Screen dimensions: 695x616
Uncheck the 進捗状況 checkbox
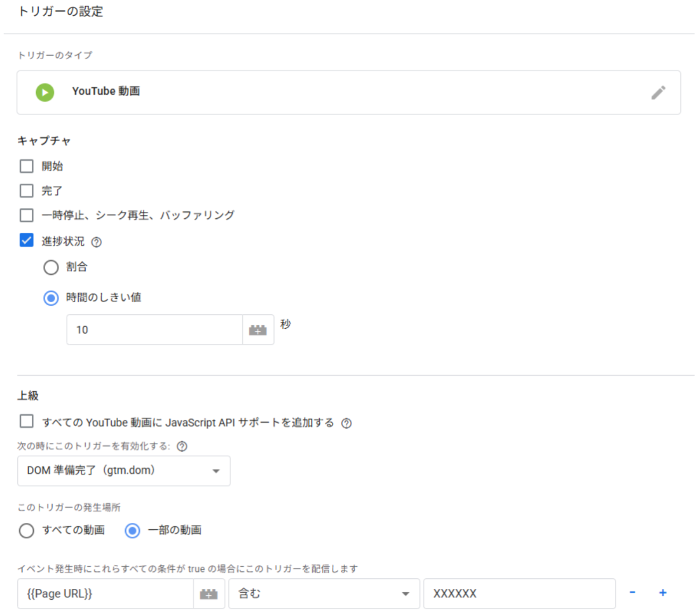point(27,240)
